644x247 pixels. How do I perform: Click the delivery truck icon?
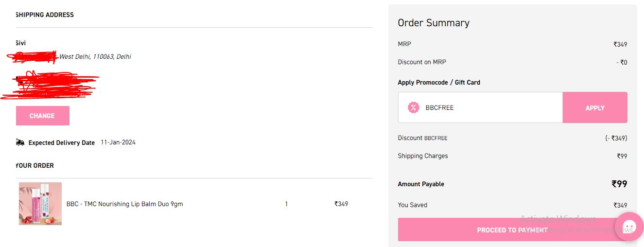tap(20, 142)
